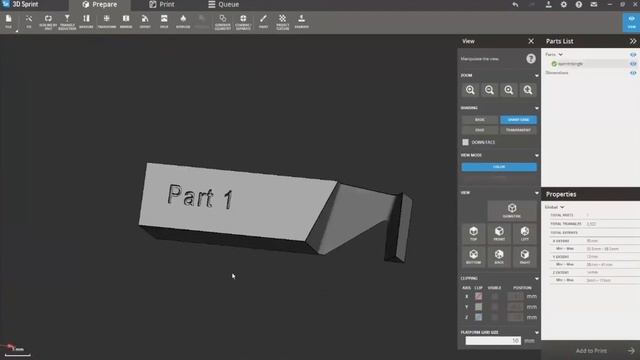Select Edge shading button
This screenshot has width=640, height=360.
(x=480, y=130)
